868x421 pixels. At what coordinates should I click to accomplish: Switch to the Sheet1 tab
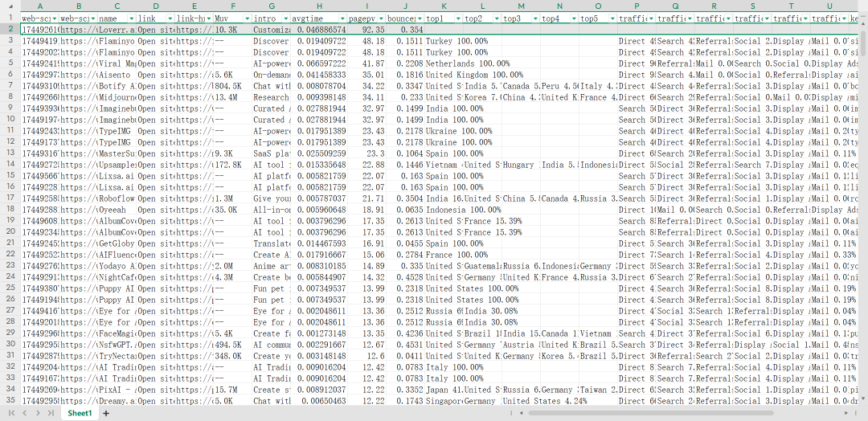click(80, 413)
